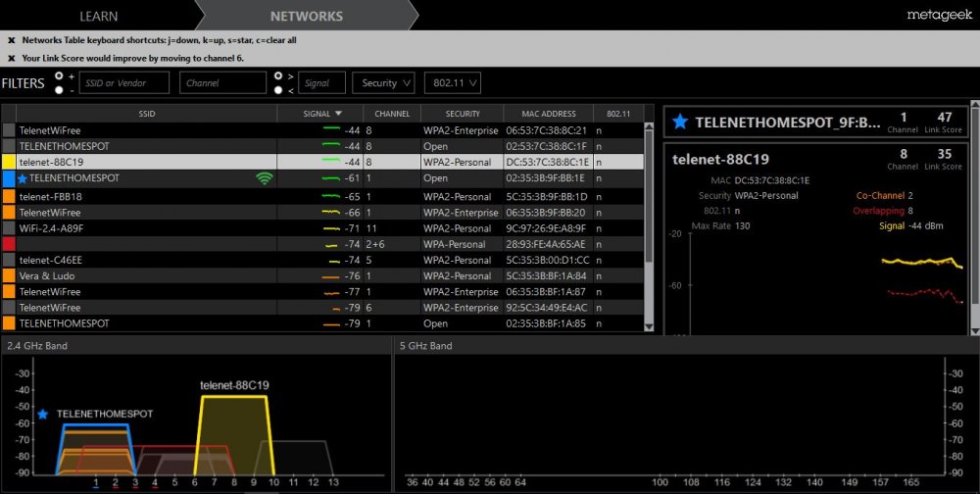Click the blue star on TELENETHOMESPOT row
This screenshot has width=980, height=494.
23,178
